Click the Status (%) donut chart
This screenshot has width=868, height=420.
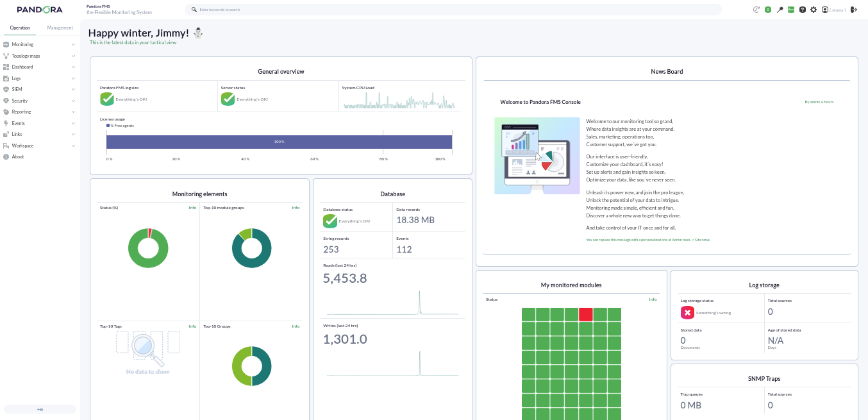point(148,248)
